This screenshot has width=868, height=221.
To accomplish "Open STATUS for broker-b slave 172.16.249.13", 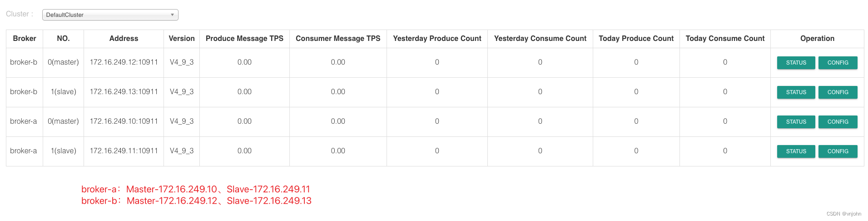I will [796, 92].
